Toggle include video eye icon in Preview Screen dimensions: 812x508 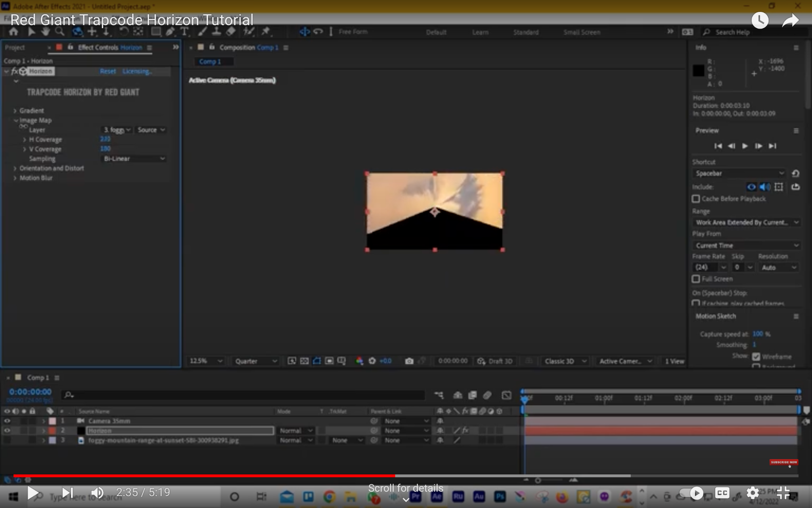(751, 187)
